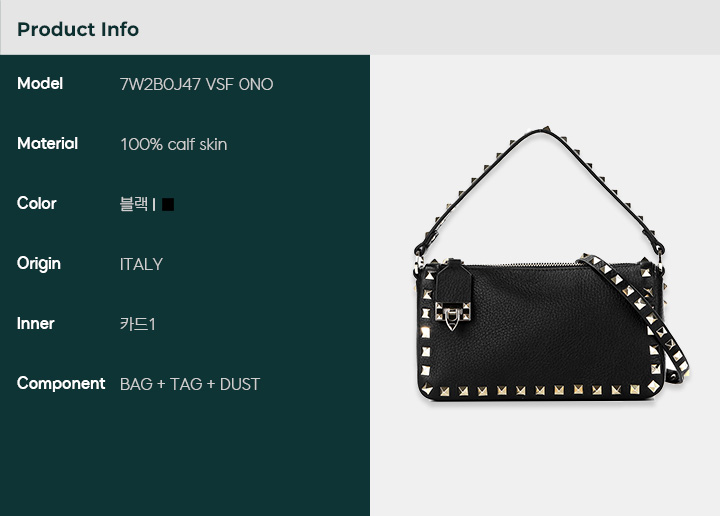Click the Korean color name 블랙
This screenshot has width=720, height=516.
click(134, 204)
